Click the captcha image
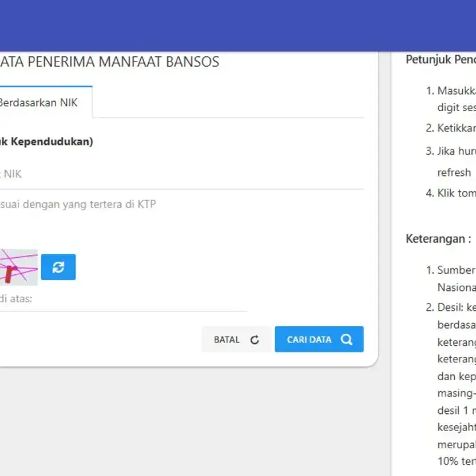This screenshot has width=476, height=476. coord(19,267)
